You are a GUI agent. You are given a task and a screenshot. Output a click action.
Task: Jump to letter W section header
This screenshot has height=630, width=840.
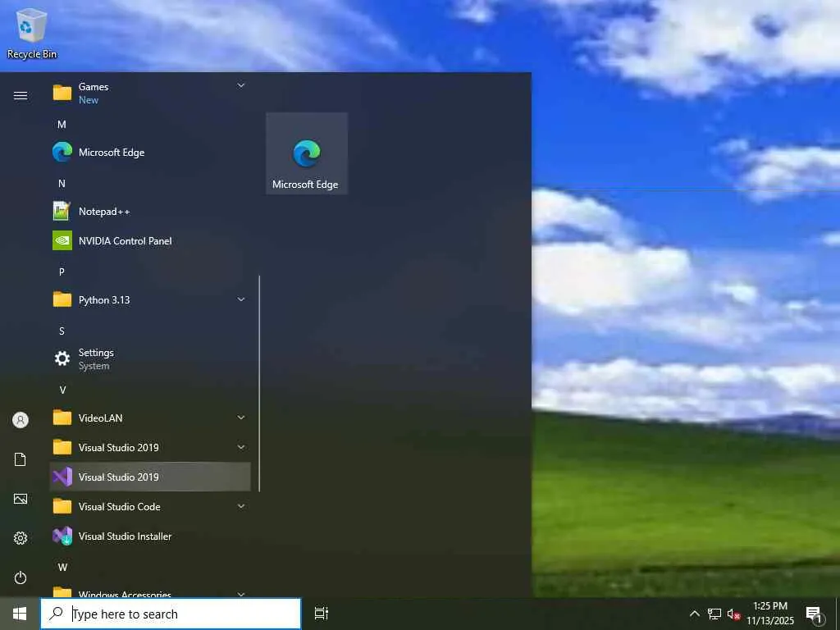[x=62, y=567]
